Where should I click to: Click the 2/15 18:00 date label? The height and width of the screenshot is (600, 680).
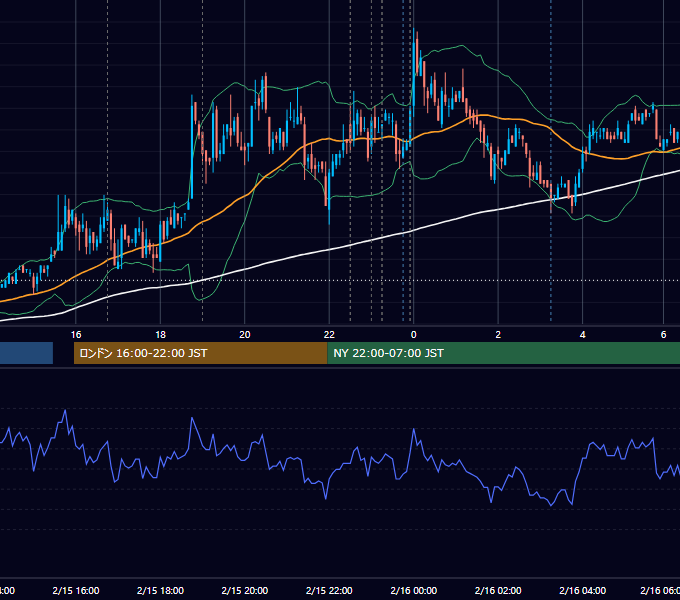click(x=160, y=590)
